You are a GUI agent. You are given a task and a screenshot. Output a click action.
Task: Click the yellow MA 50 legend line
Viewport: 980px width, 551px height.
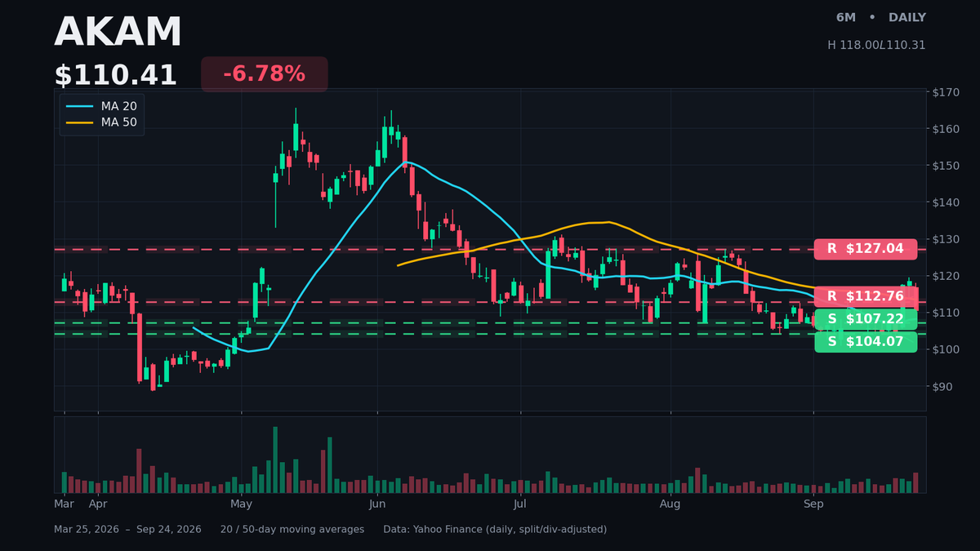tap(79, 122)
